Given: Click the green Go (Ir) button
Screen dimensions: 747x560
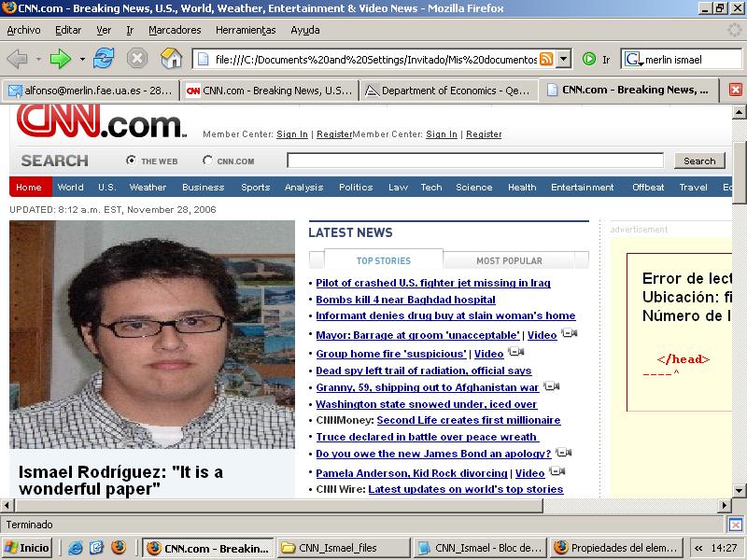Looking at the screenshot, I should [x=589, y=59].
